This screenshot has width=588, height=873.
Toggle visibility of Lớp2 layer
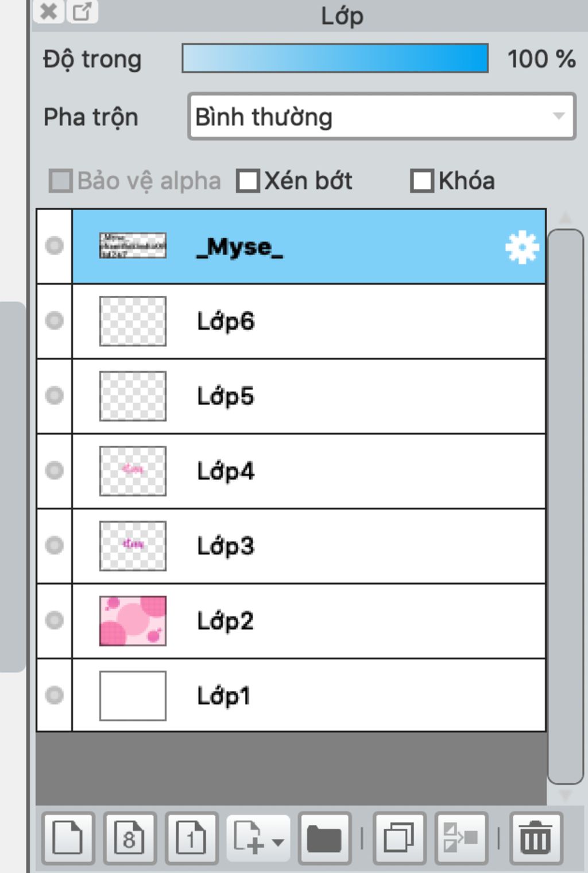point(55,620)
